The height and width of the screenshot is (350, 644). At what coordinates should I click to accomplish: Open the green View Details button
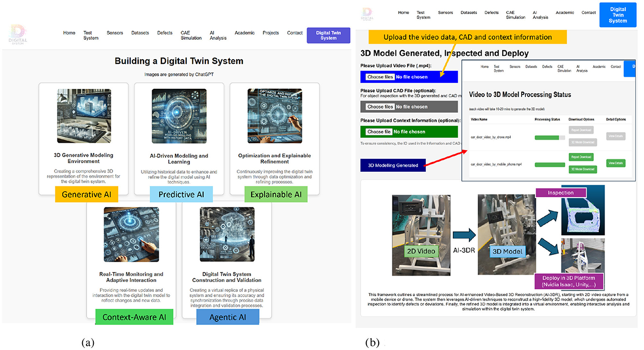[616, 164]
